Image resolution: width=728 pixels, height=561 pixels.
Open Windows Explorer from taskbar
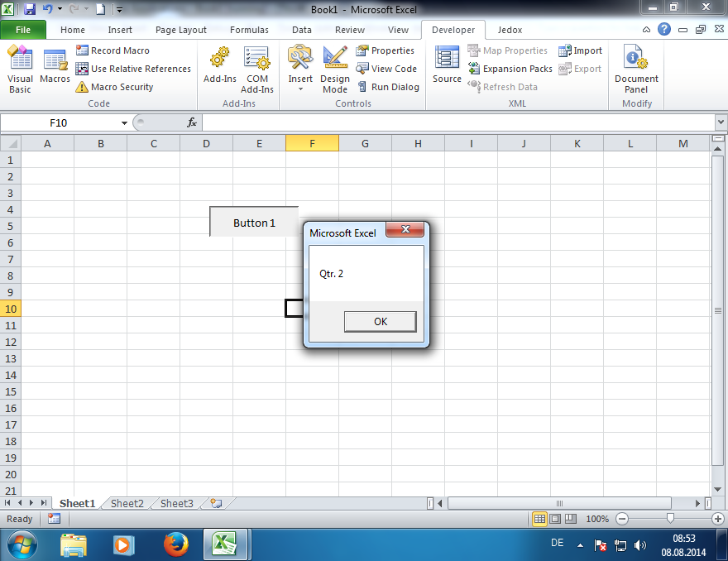(74, 544)
